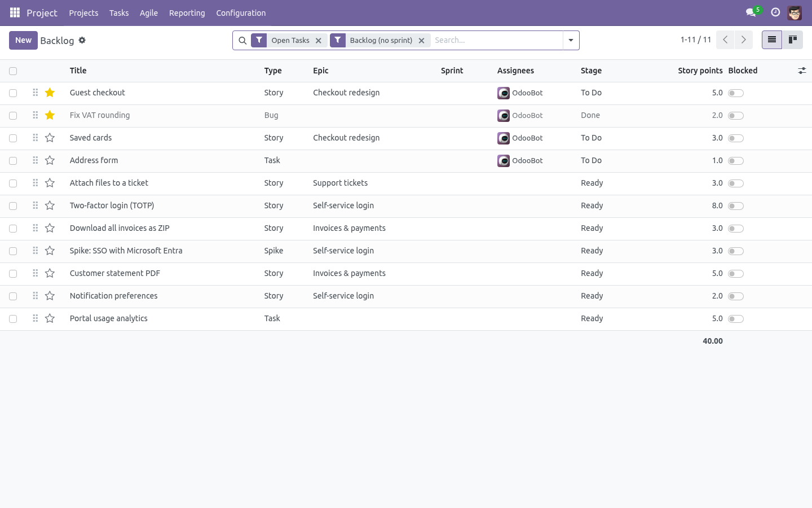Screen dimensions: 812x508
Task: Star the Two-factor login (TOTP) task
Action: click(50, 205)
